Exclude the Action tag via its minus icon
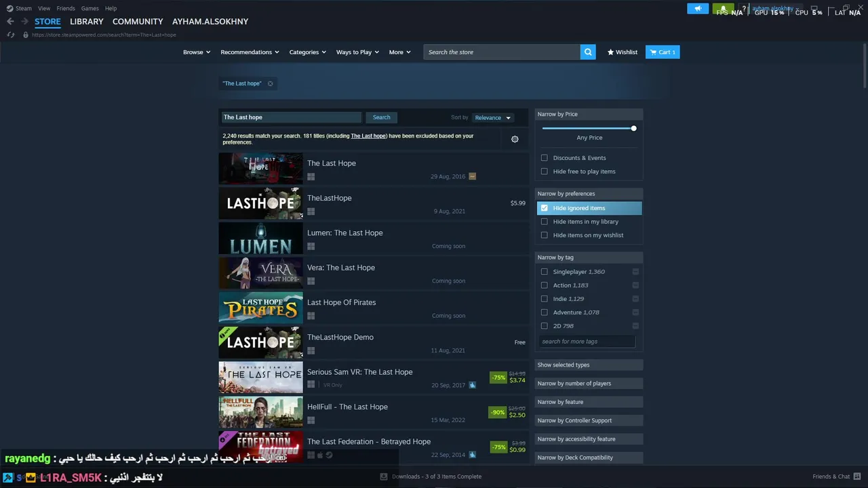868x488 pixels. tap(635, 285)
